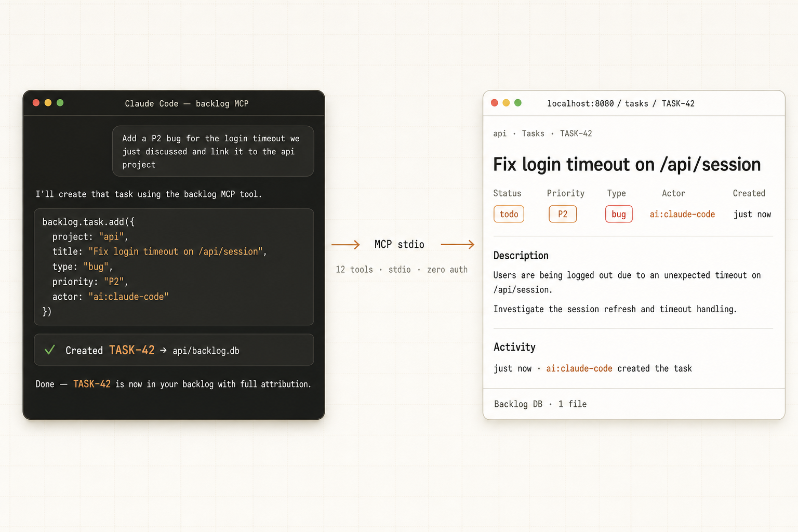Click the 'api/backlog.db' path text
This screenshot has width=798, height=532.
click(x=206, y=351)
